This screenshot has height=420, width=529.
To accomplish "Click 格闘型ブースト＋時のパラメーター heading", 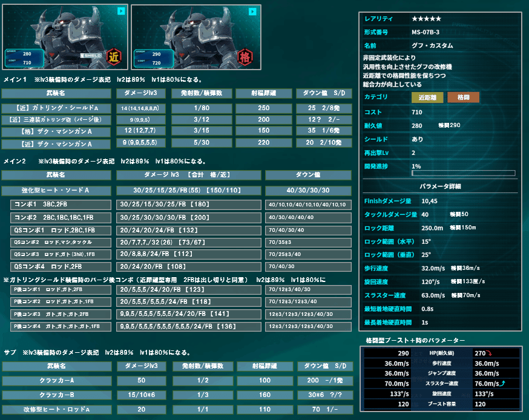I will 415,340.
